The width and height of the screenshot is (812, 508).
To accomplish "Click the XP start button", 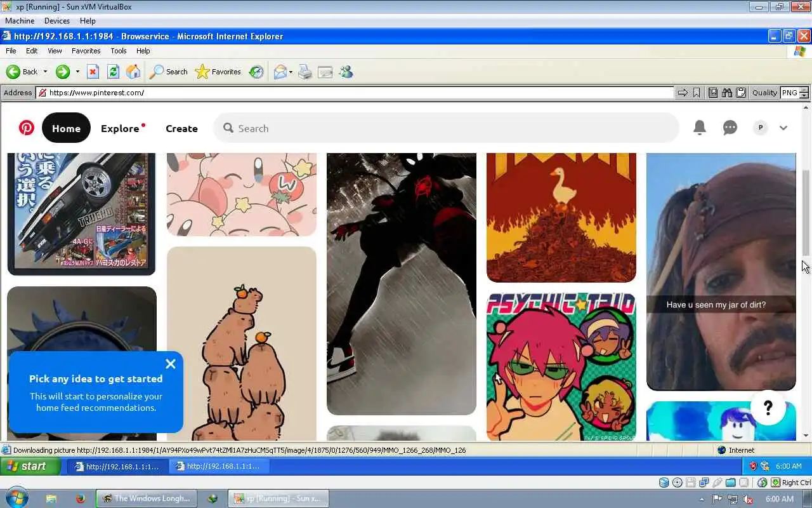I will coord(30,466).
